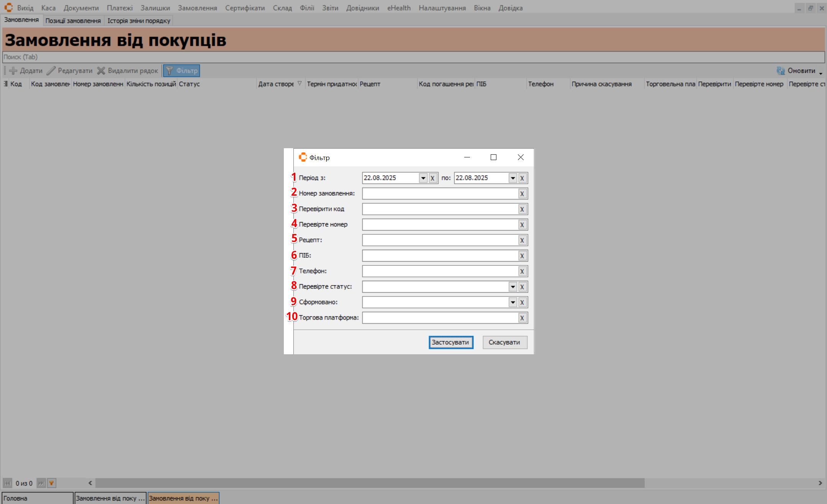Clear the Телефон filter with X button
Viewport: 827px width, 504px height.
point(522,272)
